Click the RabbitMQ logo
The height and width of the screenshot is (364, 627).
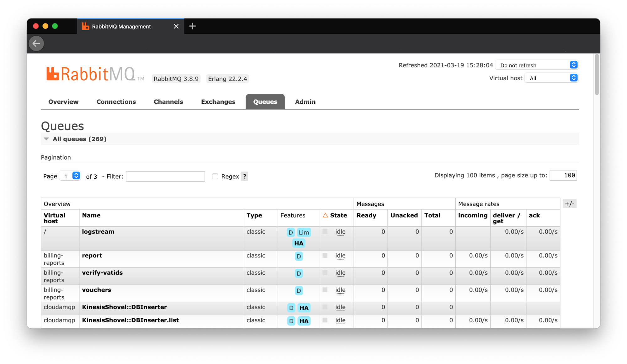click(91, 74)
